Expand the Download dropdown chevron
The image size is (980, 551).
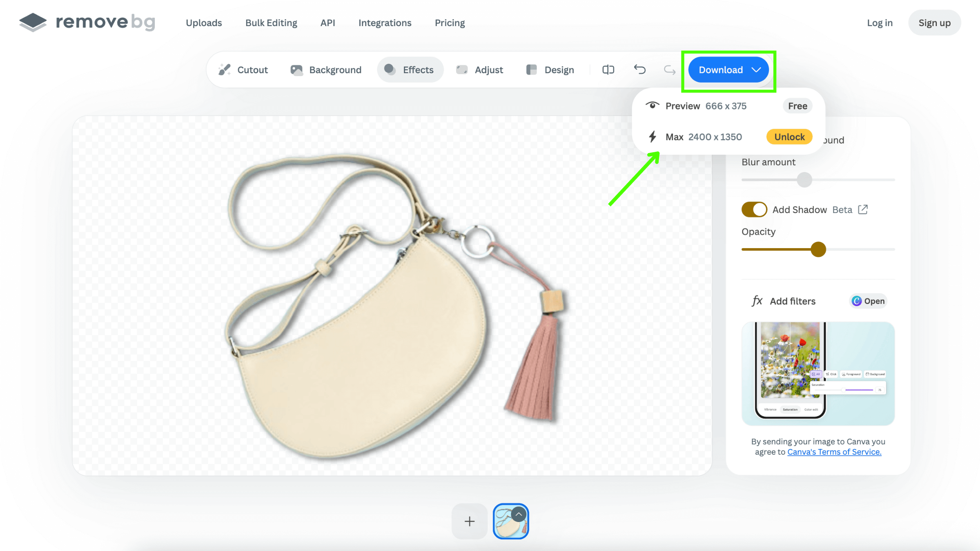click(756, 70)
